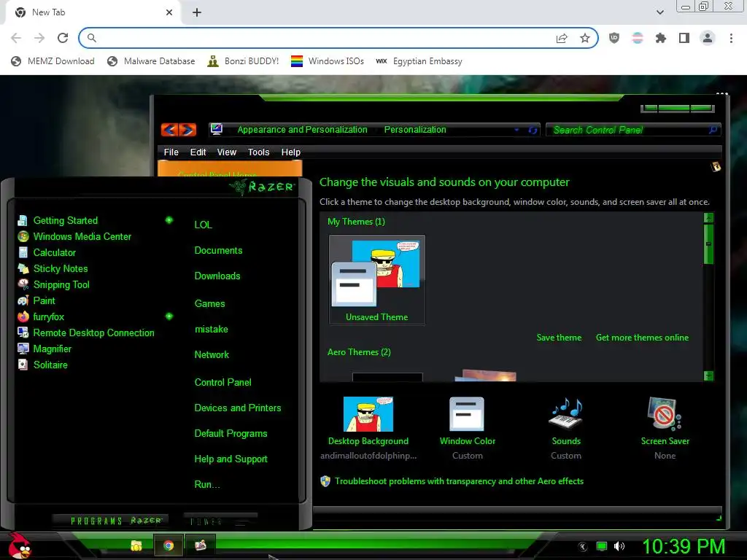Expand Getting Started jump list arrow
Screen dimensions: 747x560
pyautogui.click(x=169, y=220)
